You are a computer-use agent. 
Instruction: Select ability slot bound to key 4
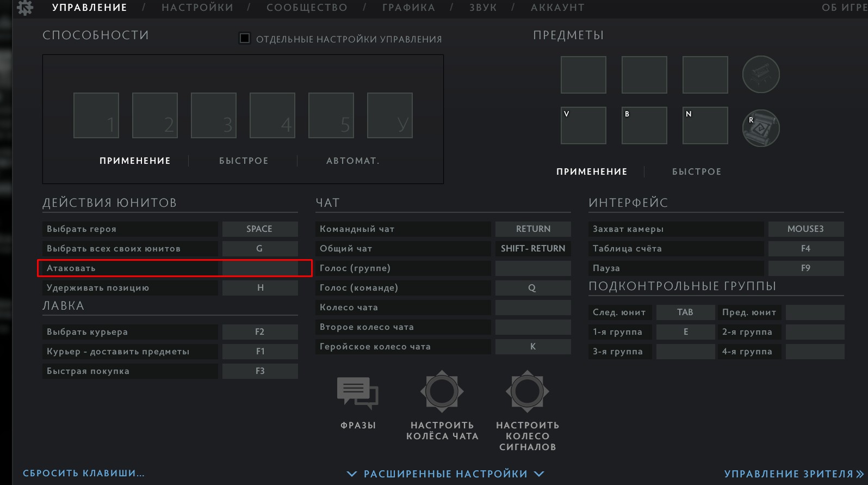[x=272, y=115]
